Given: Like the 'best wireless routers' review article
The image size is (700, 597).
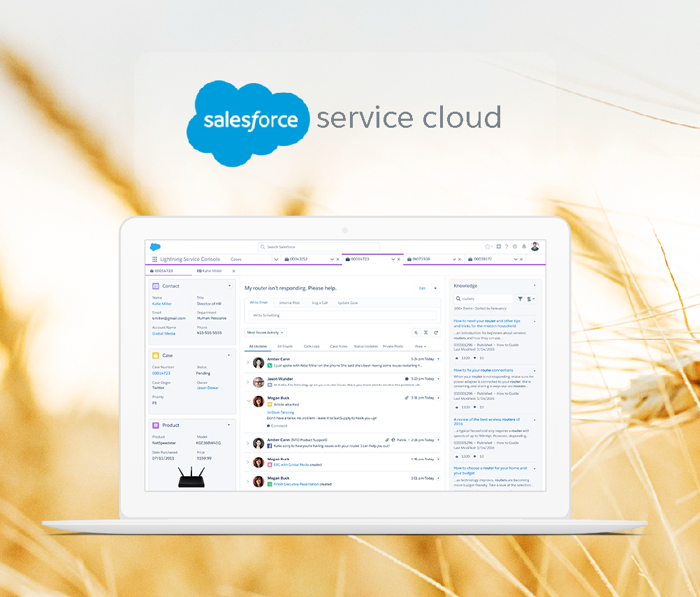Looking at the screenshot, I should coord(457,457).
